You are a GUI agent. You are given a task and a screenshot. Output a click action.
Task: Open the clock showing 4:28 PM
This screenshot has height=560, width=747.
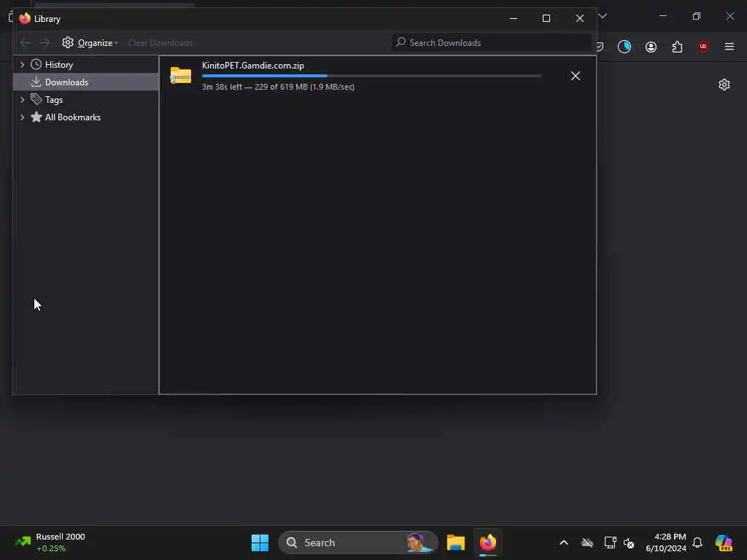(666, 542)
